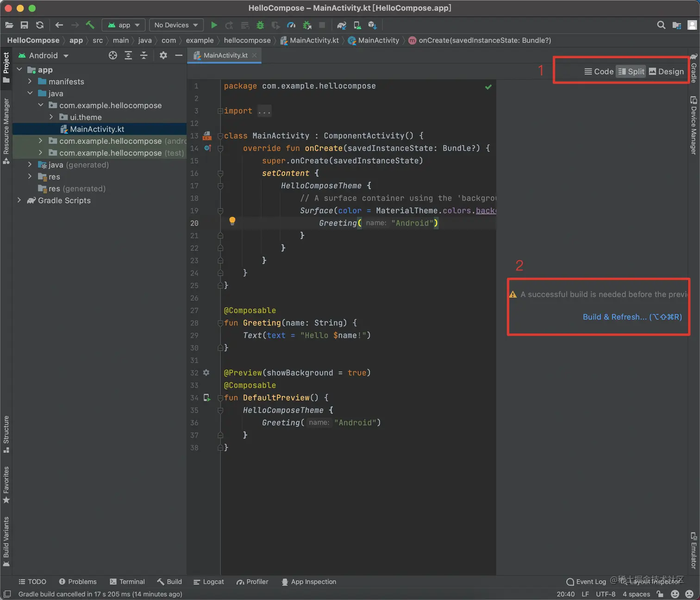Select opened file target icon in Project panel

tap(113, 56)
